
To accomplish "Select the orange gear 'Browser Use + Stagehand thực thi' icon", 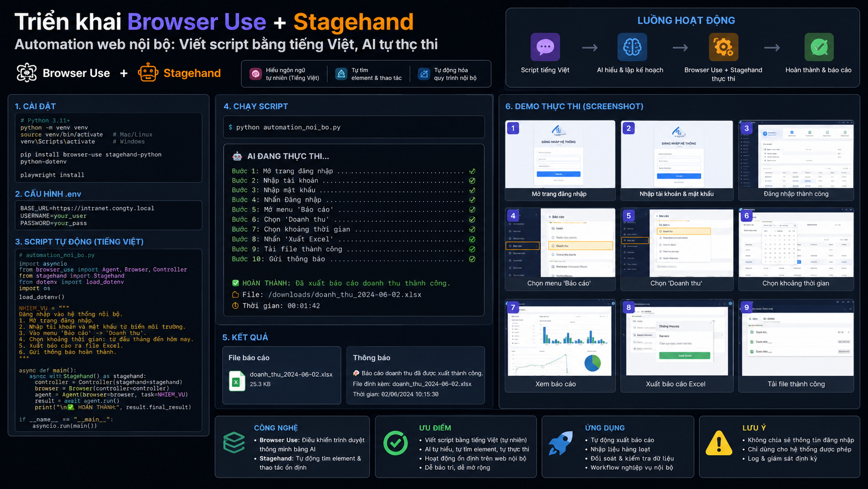I will (x=723, y=47).
